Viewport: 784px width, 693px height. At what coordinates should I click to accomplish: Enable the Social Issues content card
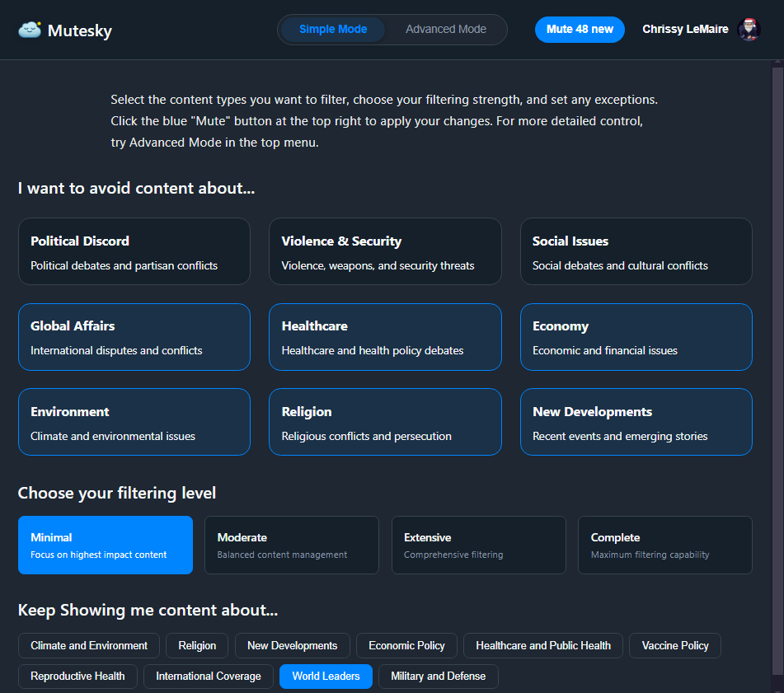coord(636,251)
